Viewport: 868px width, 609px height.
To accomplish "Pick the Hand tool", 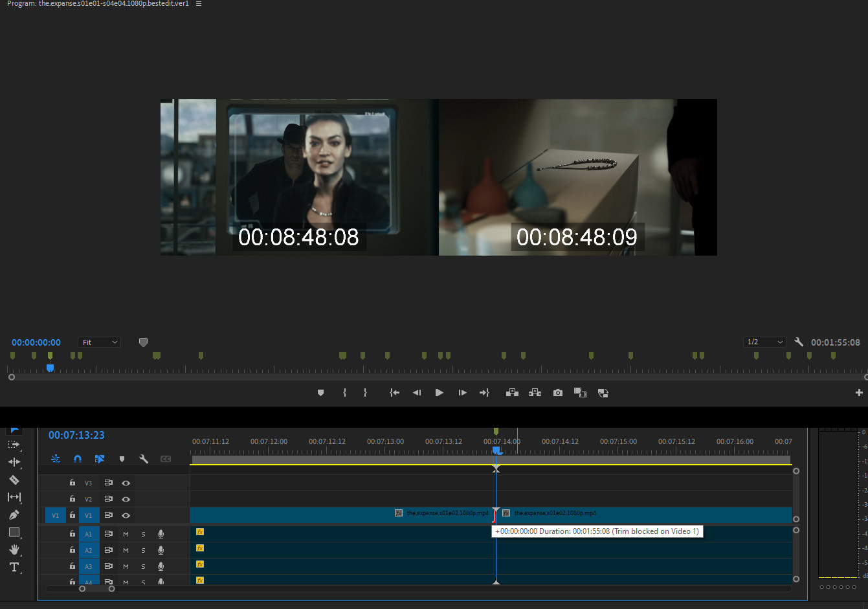I will (14, 549).
